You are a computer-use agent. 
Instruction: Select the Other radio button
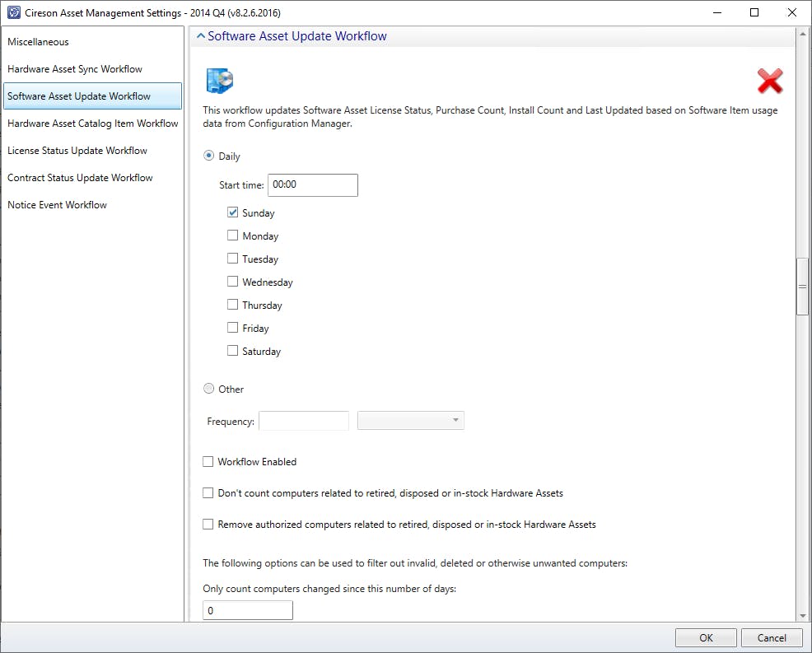click(208, 389)
